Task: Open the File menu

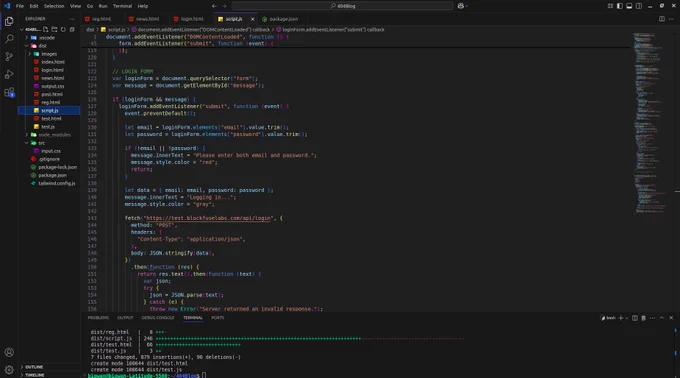Action: coord(20,6)
